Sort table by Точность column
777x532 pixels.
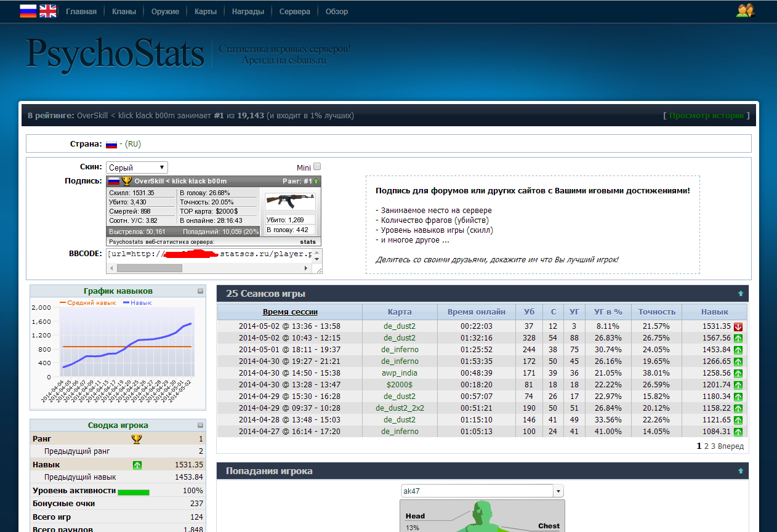pyautogui.click(x=657, y=312)
